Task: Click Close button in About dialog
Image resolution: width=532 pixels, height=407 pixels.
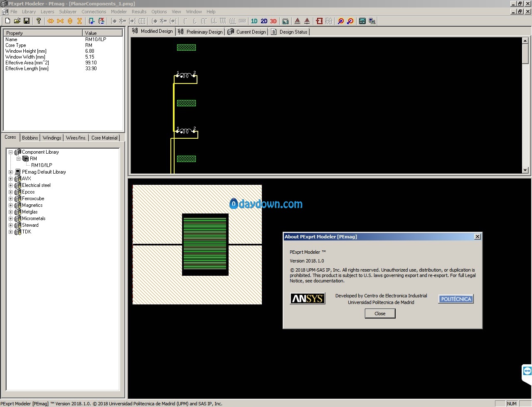Action: pyautogui.click(x=380, y=314)
